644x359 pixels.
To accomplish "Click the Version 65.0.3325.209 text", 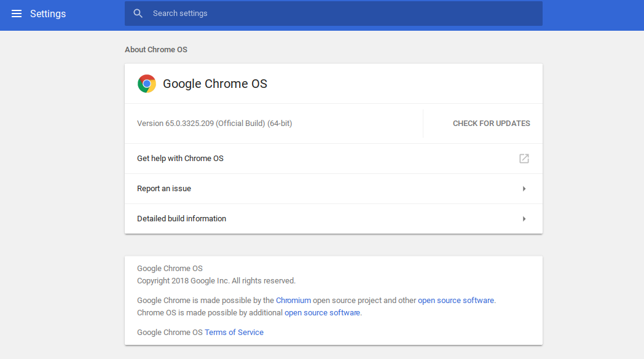I will pyautogui.click(x=214, y=123).
